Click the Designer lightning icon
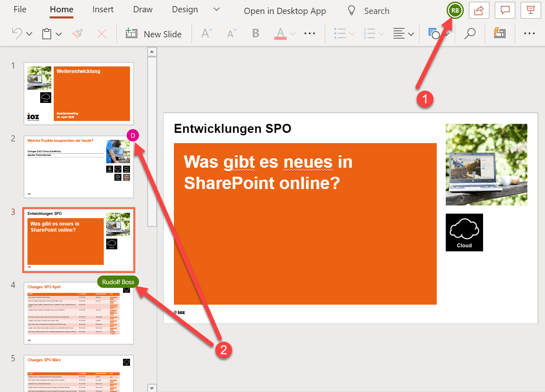 (x=499, y=34)
